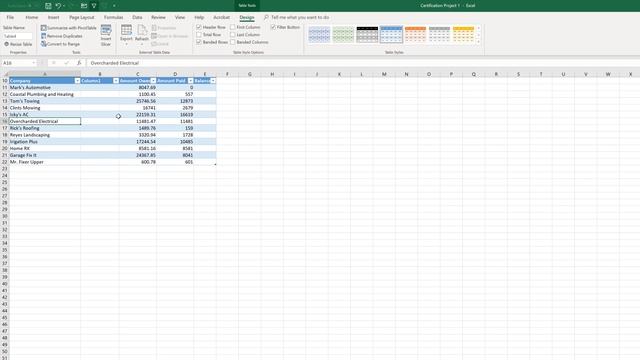
Task: Apply the light blue table style
Action: click(319, 35)
